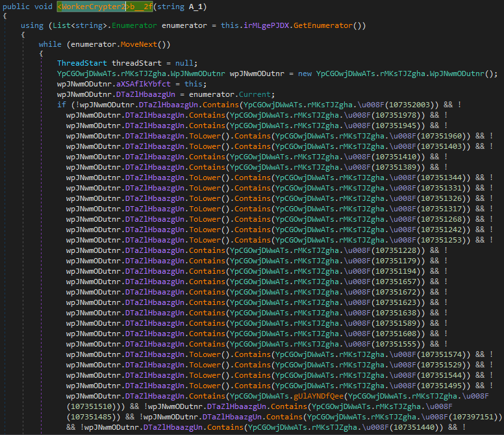Pick the argument 107351179
Viewport: 504px width, 435px height.
[396, 261]
